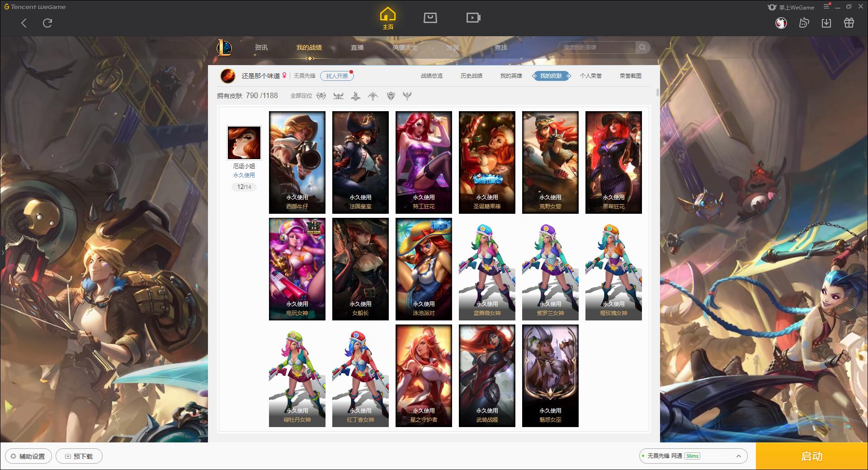
Task: Open the 魅惑女巫 skin card
Action: 550,376
